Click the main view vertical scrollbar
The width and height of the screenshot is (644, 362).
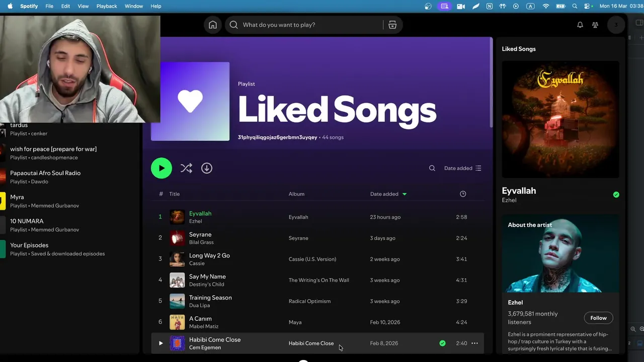[491, 83]
